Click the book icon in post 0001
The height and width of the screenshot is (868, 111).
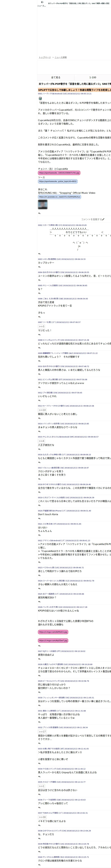point(40,98)
